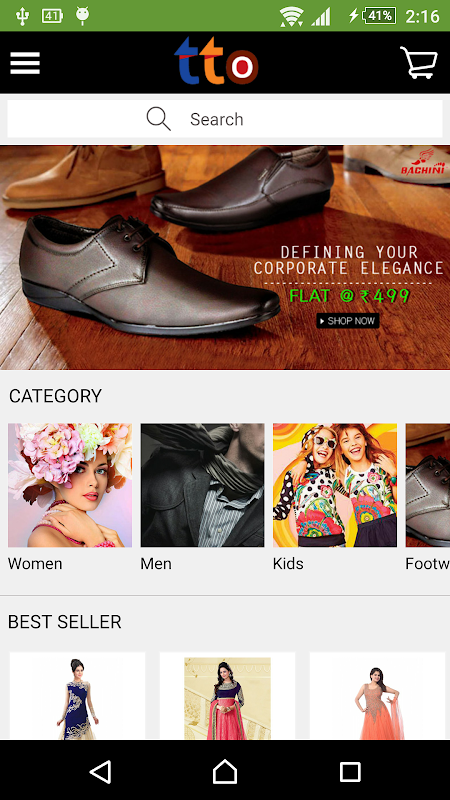Focus the Search input field

[x=225, y=119]
